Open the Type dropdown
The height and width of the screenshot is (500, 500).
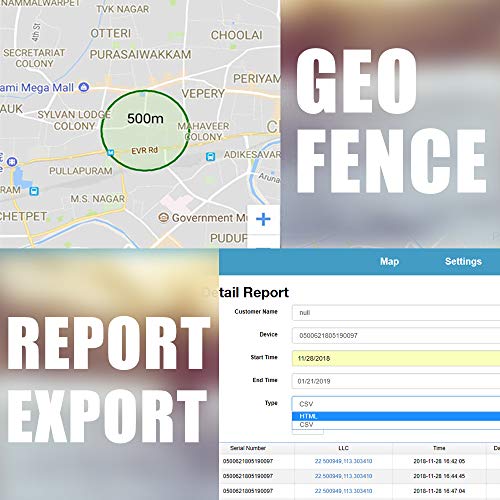396,404
